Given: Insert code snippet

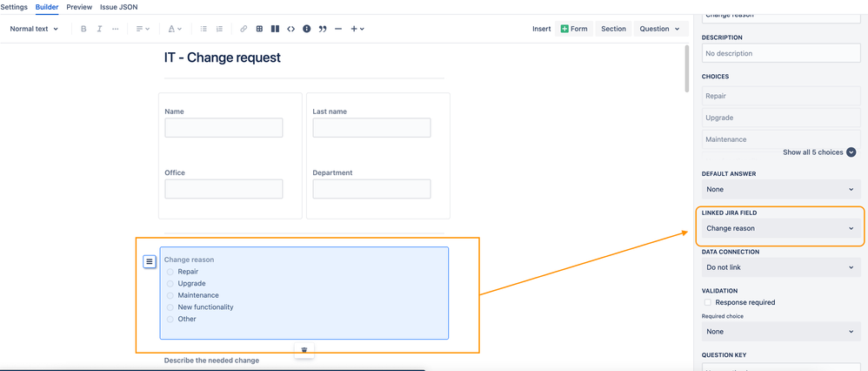Looking at the screenshot, I should [290, 29].
